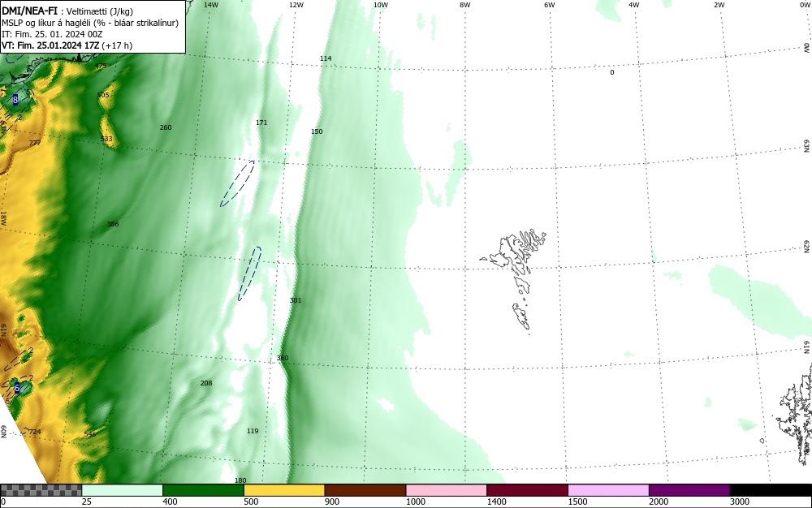Click the map value '119'
The image size is (812, 508).
253,431
